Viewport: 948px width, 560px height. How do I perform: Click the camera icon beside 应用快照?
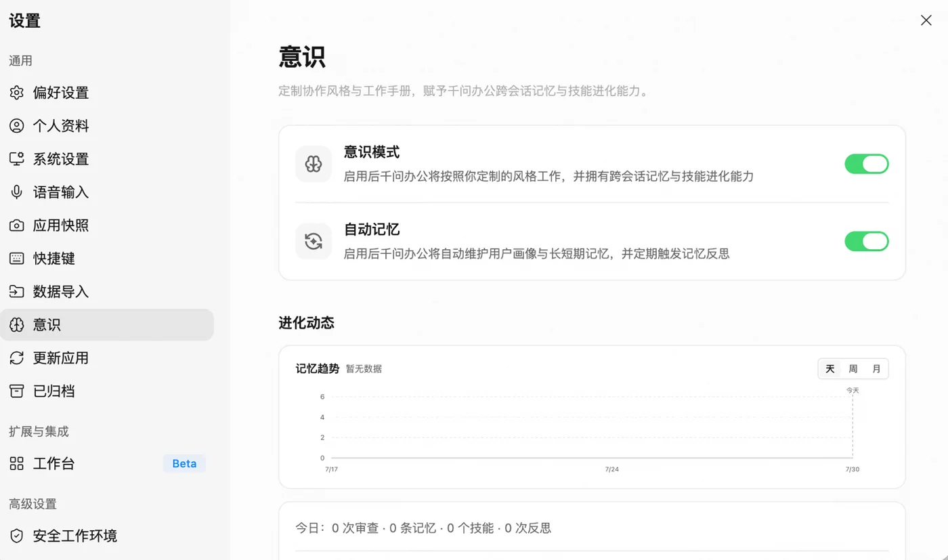click(x=16, y=225)
